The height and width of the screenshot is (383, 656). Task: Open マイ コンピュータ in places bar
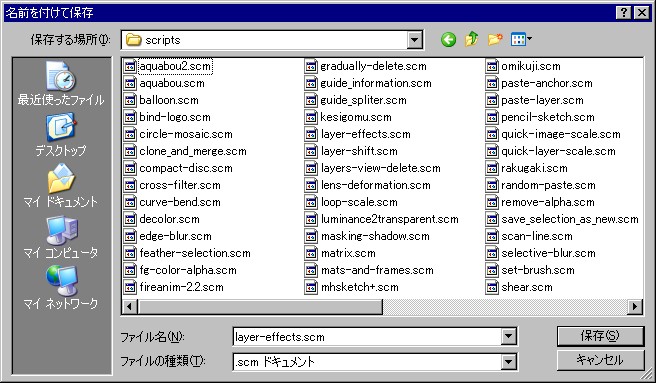click(x=61, y=237)
